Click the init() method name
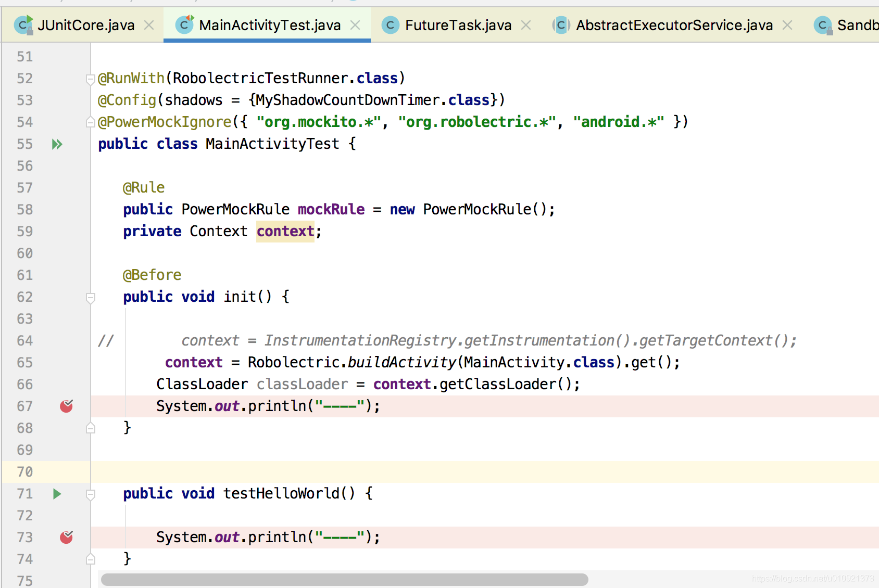 pos(240,297)
